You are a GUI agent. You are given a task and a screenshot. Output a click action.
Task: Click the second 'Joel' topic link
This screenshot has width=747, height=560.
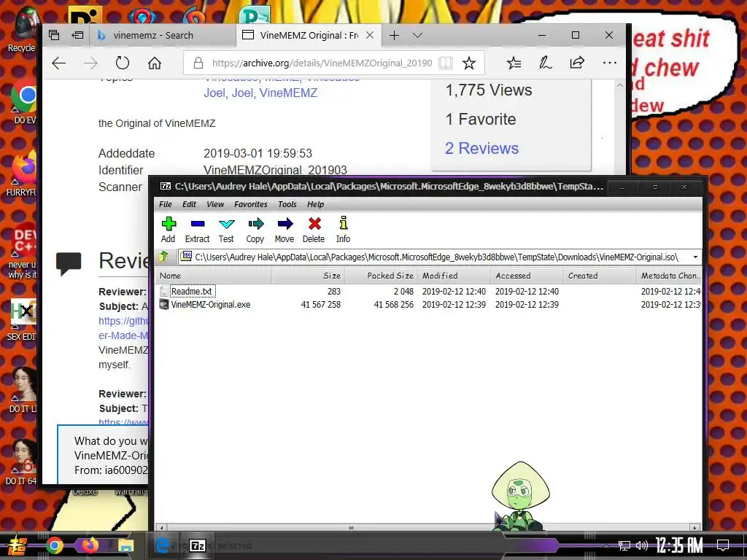pos(242,93)
